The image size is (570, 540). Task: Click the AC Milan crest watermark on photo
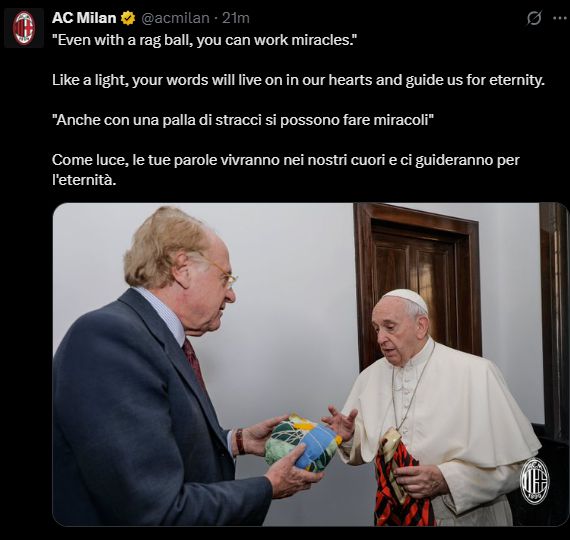point(534,481)
